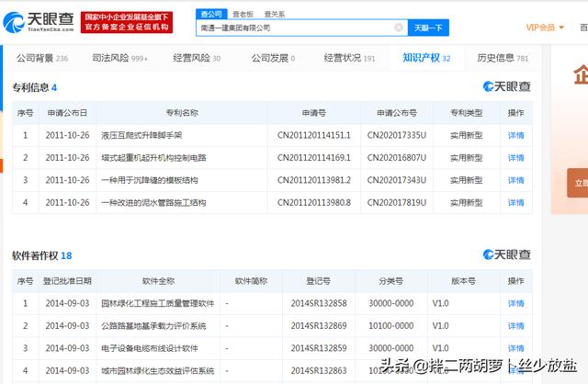This screenshot has height=384, width=588.
Task: Switch to the 查公司 search tab
Action: click(x=211, y=14)
